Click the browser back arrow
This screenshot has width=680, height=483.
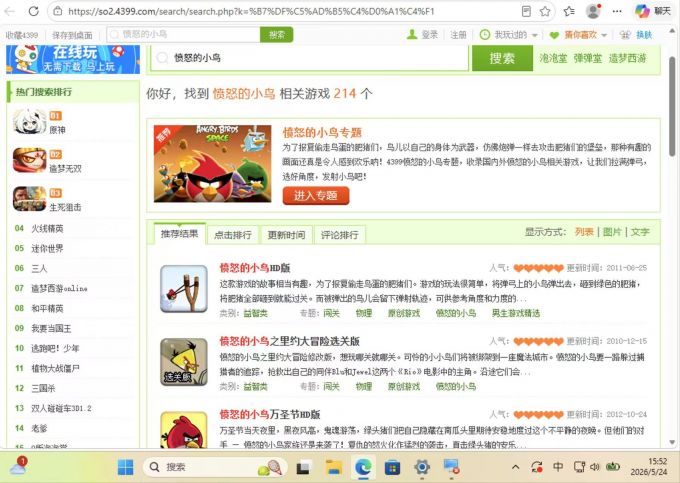click(10, 11)
